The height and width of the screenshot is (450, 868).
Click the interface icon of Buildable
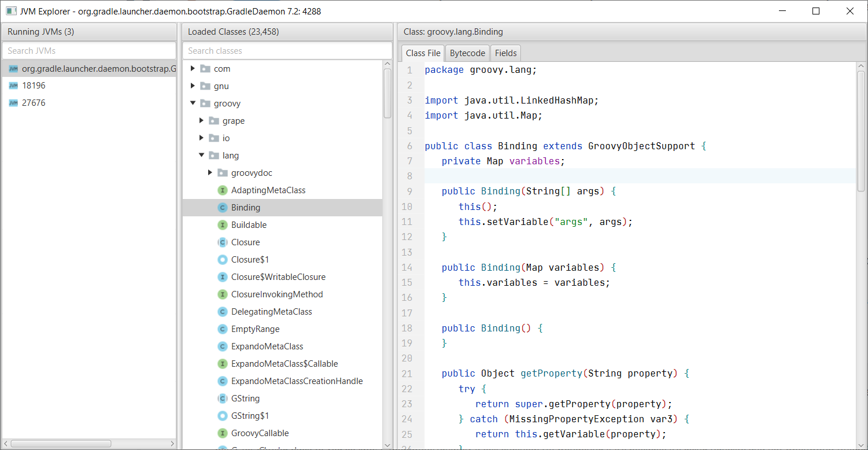222,225
